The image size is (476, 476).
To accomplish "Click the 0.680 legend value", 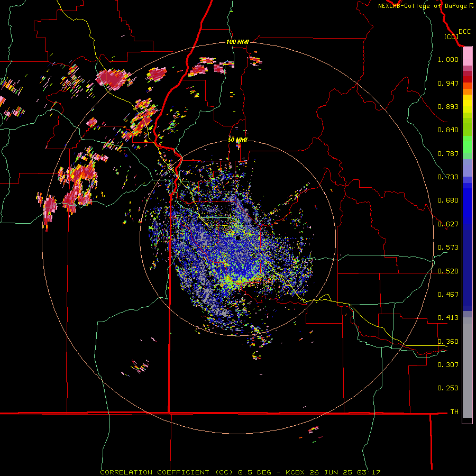I will pos(448,200).
